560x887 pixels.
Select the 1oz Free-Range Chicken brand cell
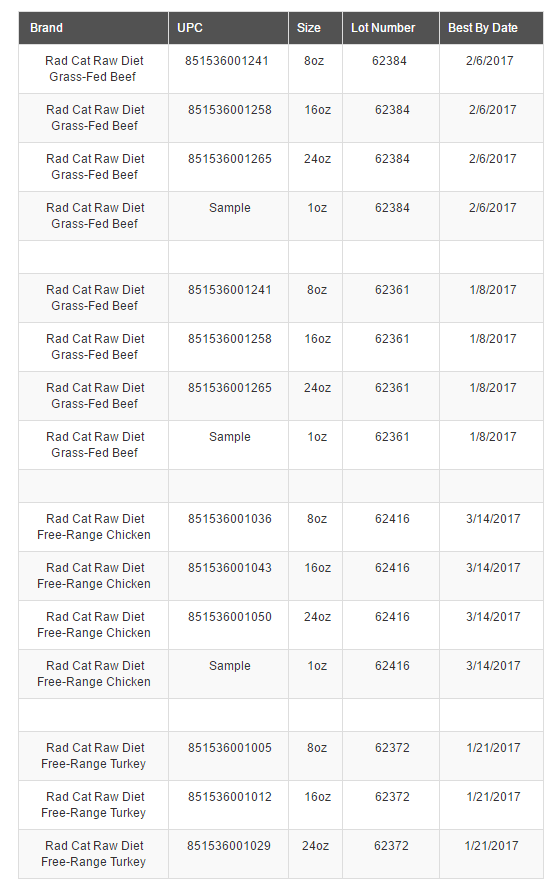point(93,674)
